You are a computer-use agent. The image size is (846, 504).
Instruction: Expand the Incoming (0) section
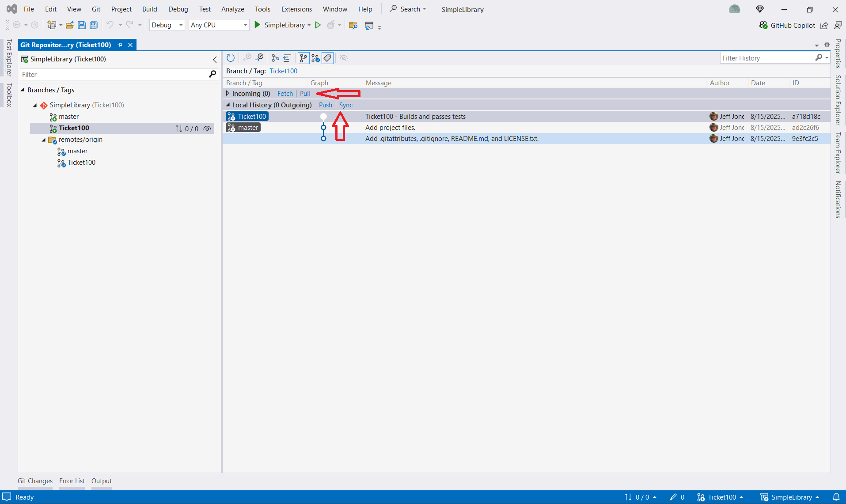click(x=228, y=93)
